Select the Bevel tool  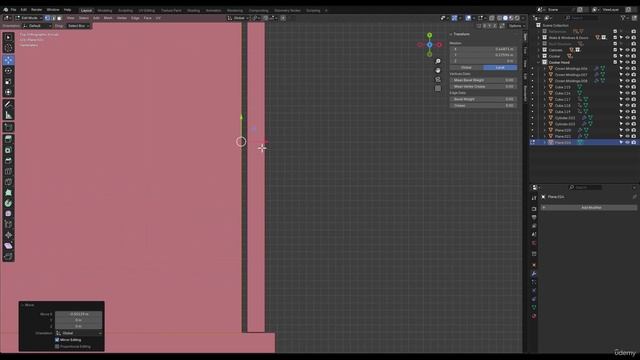click(x=8, y=161)
